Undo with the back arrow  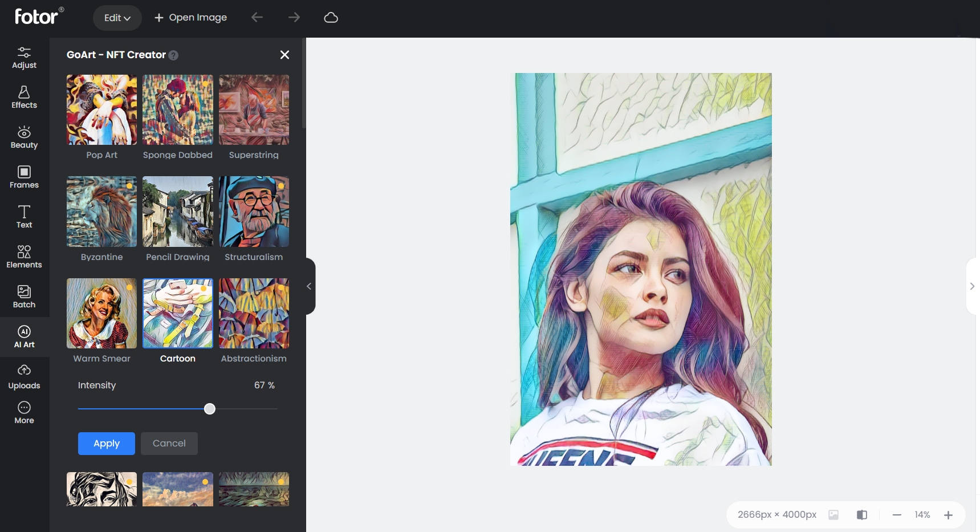(257, 18)
